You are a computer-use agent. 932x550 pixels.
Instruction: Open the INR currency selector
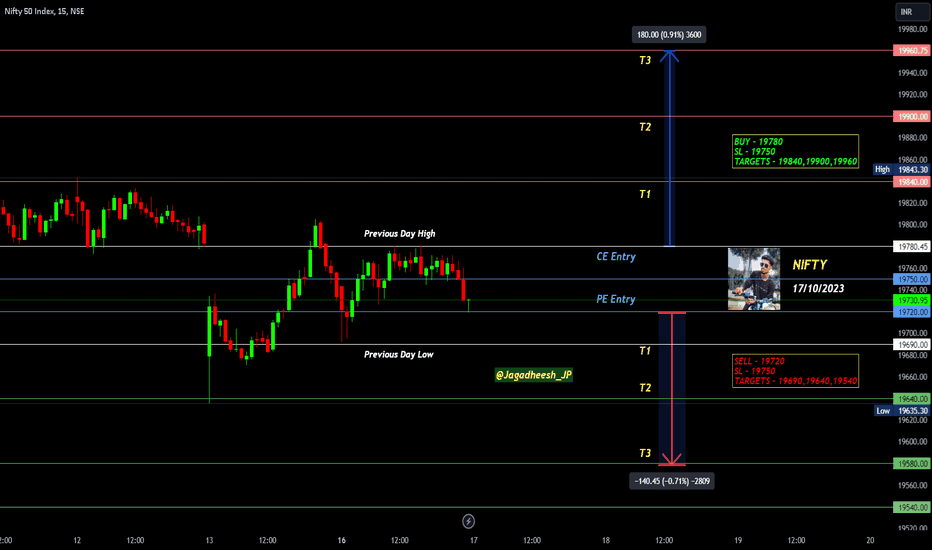tap(912, 12)
